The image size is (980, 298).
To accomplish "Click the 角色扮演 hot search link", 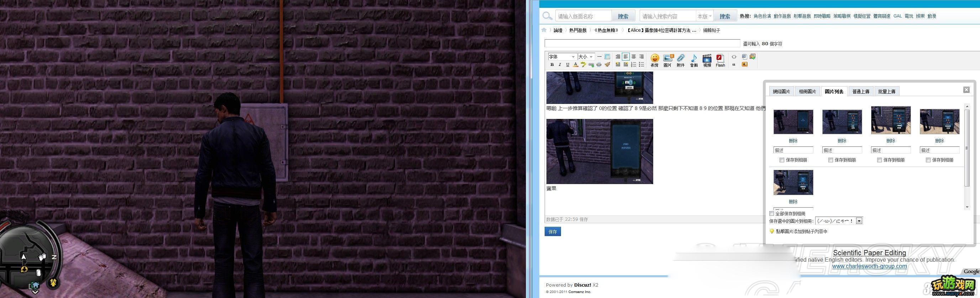I will pyautogui.click(x=762, y=16).
